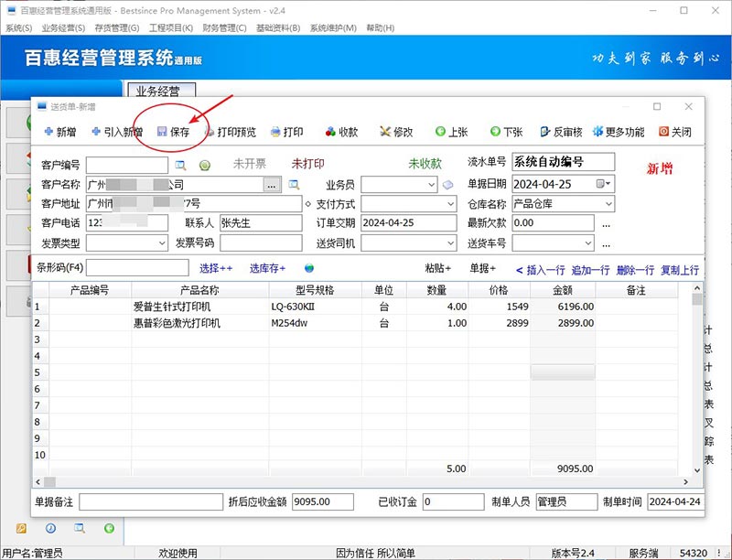Click 追加一行 to append a row

[590, 270]
